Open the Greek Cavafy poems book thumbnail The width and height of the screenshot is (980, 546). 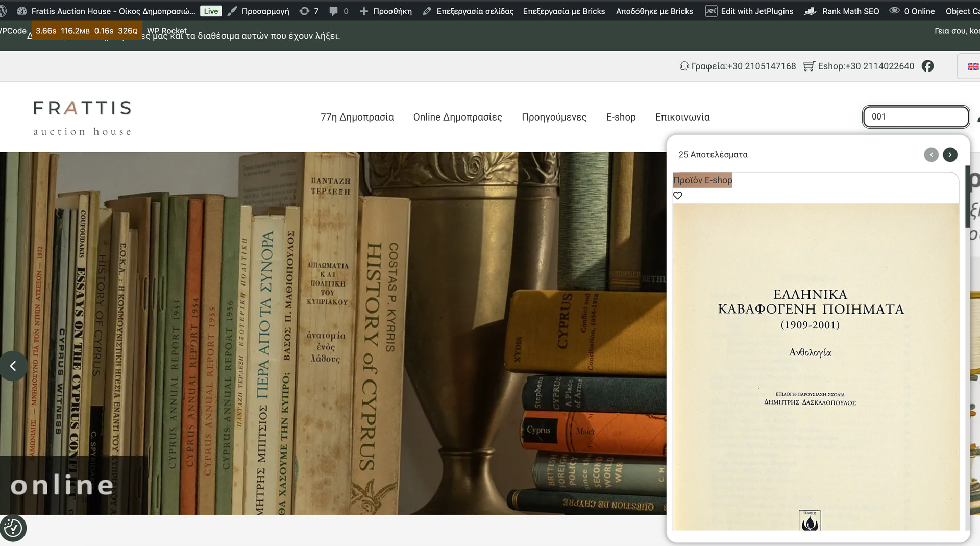click(815, 366)
